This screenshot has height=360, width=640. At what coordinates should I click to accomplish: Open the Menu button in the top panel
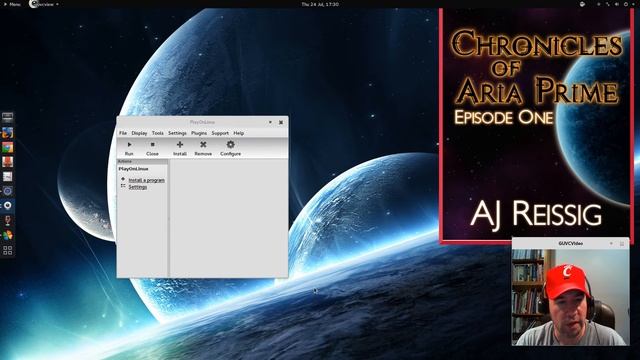tap(12, 4)
